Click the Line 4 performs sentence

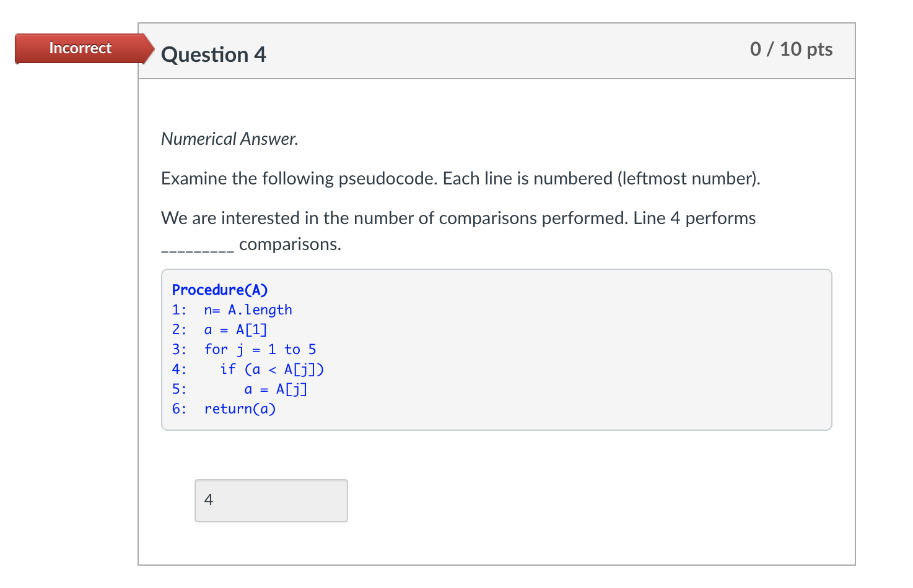point(458,218)
